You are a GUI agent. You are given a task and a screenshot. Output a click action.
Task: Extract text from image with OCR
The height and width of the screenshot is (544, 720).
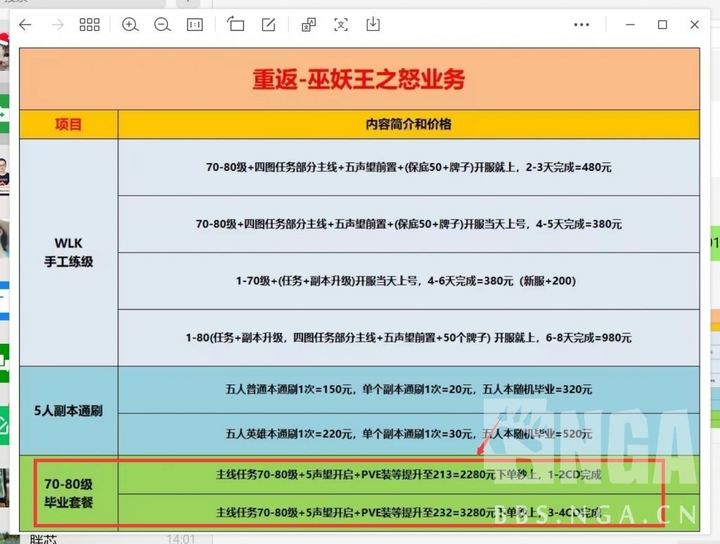click(x=341, y=24)
